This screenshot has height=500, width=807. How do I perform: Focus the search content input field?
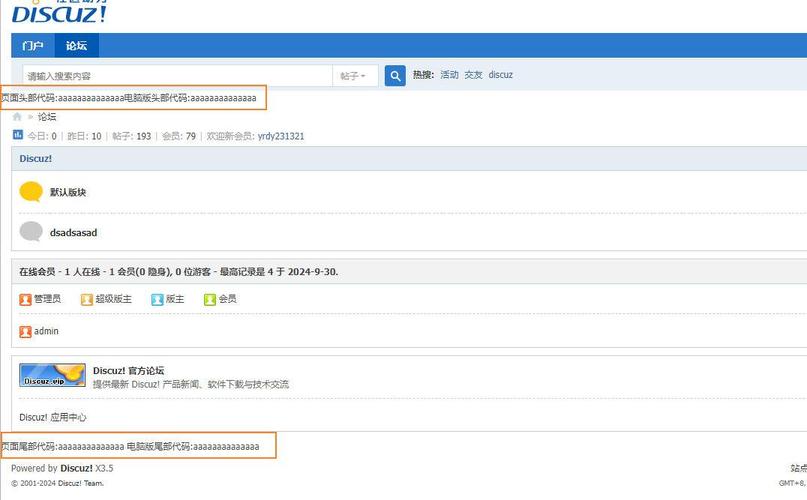(178, 76)
